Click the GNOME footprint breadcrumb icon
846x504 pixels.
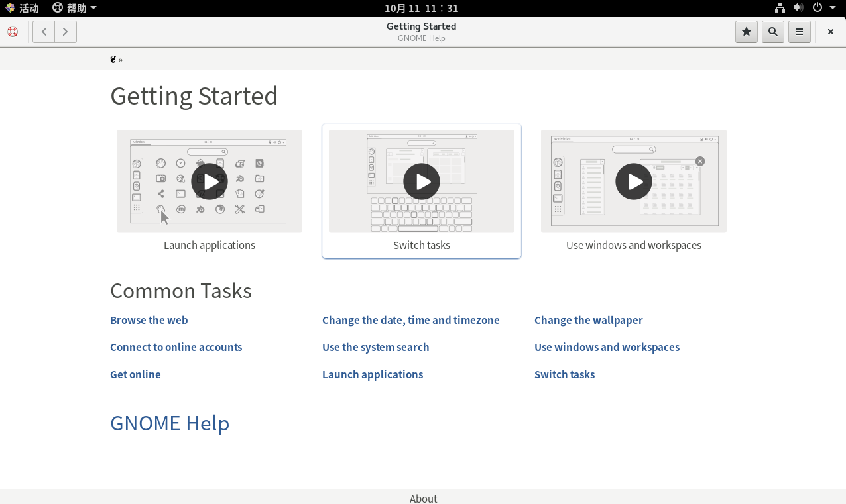113,59
